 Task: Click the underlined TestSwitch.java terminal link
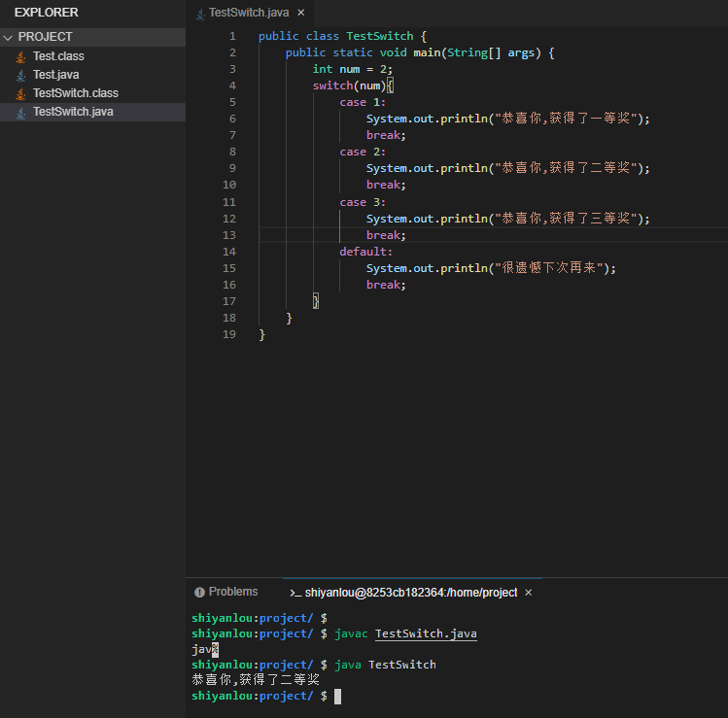[x=427, y=633]
